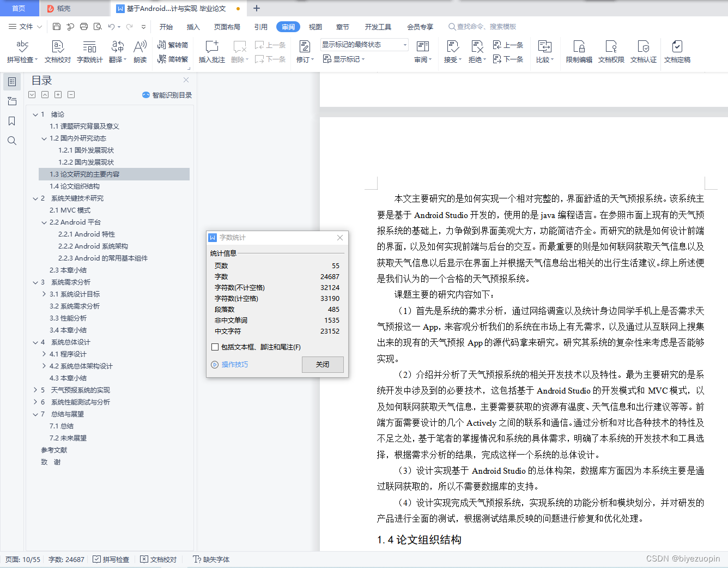This screenshot has height=568, width=728.
Task: Open the 显示标记 dropdown
Action: click(344, 59)
